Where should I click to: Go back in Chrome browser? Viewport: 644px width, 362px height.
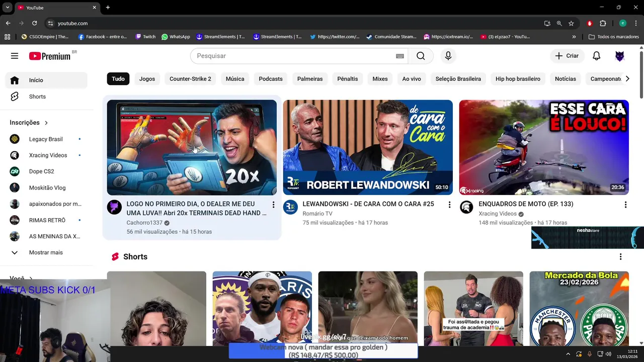8,23
